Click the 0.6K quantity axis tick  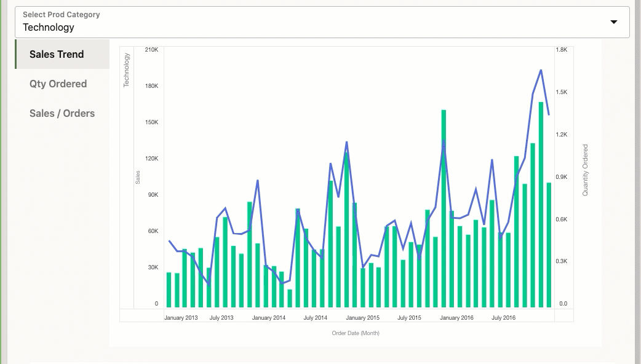[562, 220]
